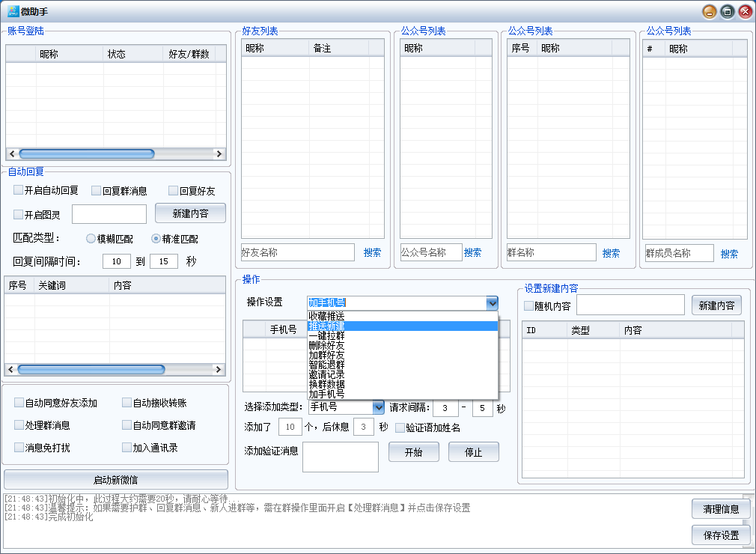Click 状态 column header in 账号登陆
Viewport: 756px width, 554px height.
[x=133, y=54]
